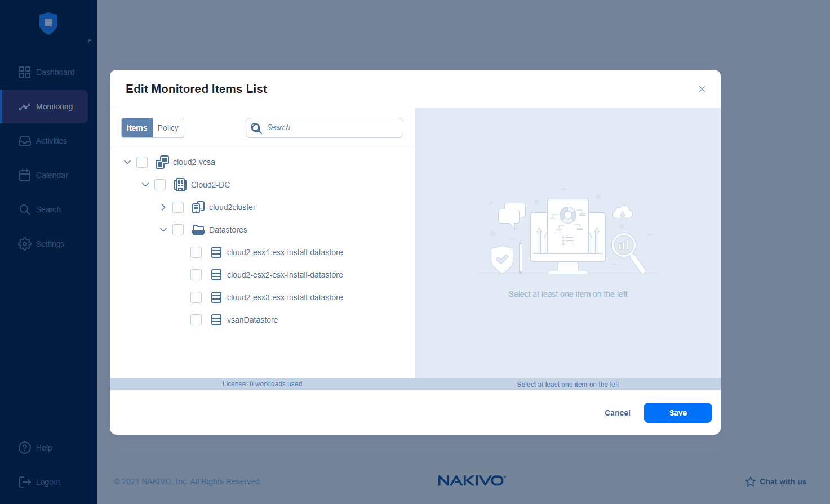Click the star icon beside Chat with us
The height and width of the screenshot is (504, 830).
tap(751, 481)
